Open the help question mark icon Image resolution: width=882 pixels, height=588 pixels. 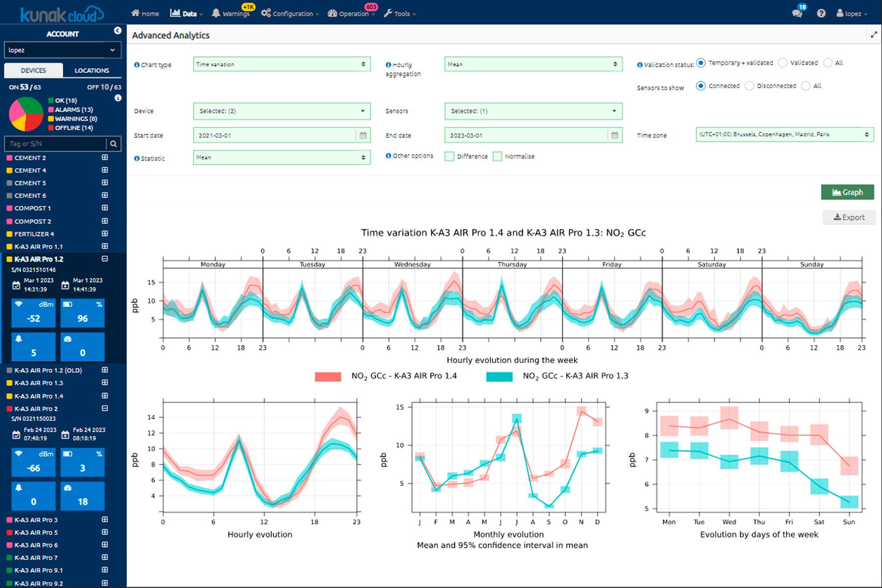[821, 13]
